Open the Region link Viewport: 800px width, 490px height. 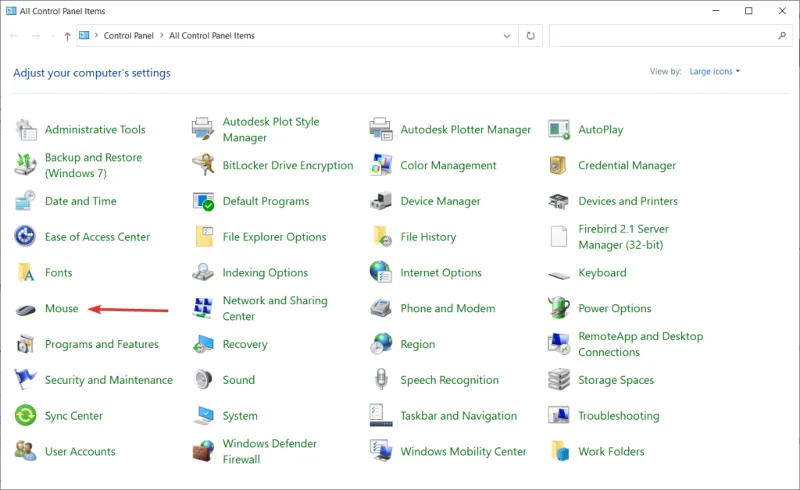[x=418, y=344]
